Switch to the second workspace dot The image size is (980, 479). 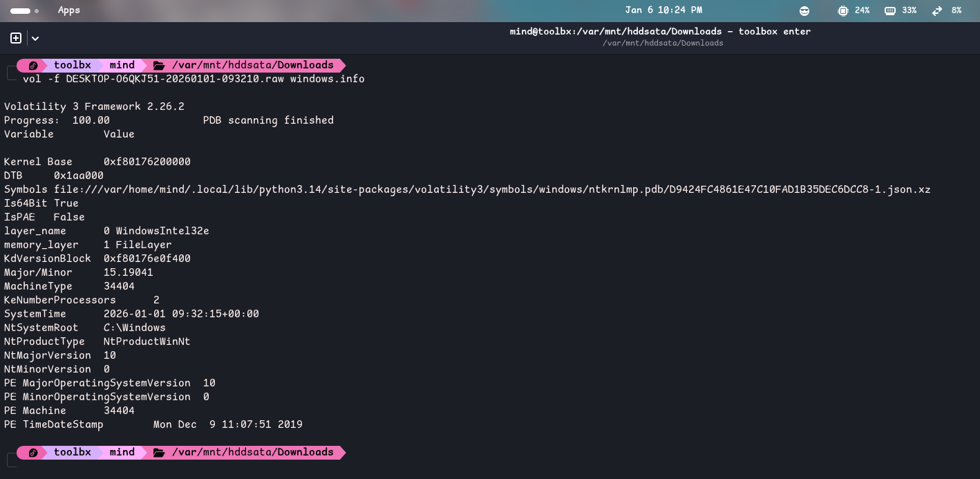[x=36, y=11]
